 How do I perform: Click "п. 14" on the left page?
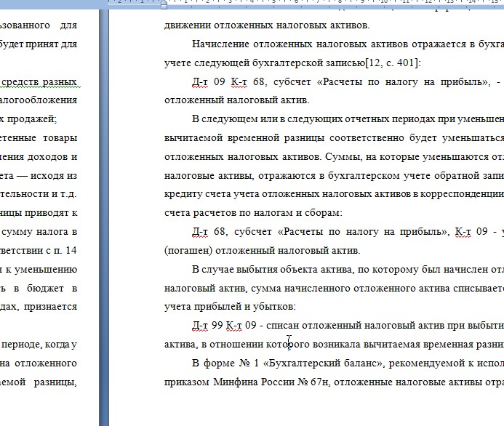pos(65,250)
